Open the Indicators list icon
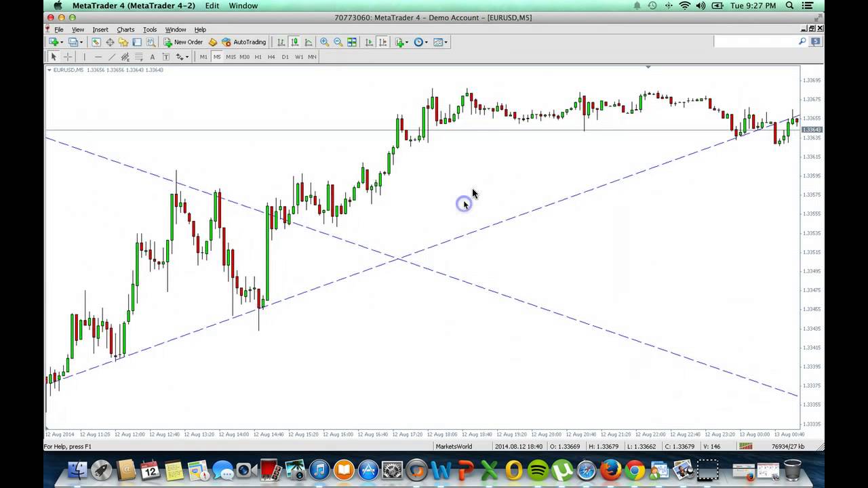Viewport: 868px width, 488px height. coord(400,42)
